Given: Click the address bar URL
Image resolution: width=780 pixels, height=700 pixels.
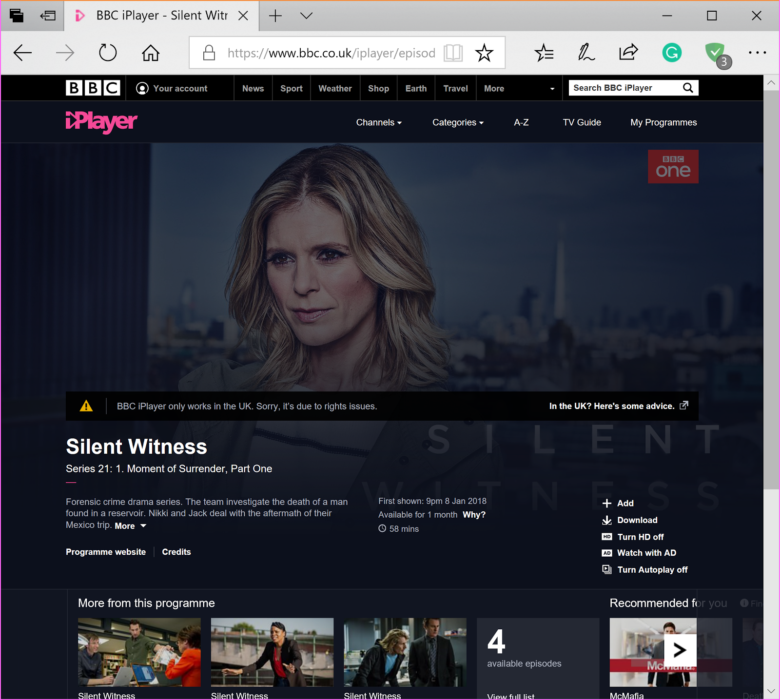Looking at the screenshot, I should pyautogui.click(x=331, y=53).
